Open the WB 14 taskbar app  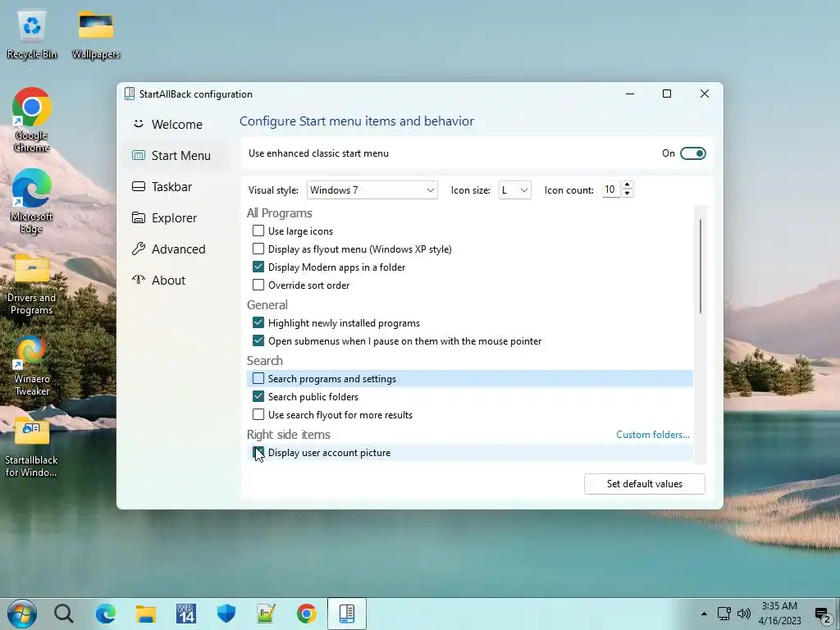pos(186,614)
